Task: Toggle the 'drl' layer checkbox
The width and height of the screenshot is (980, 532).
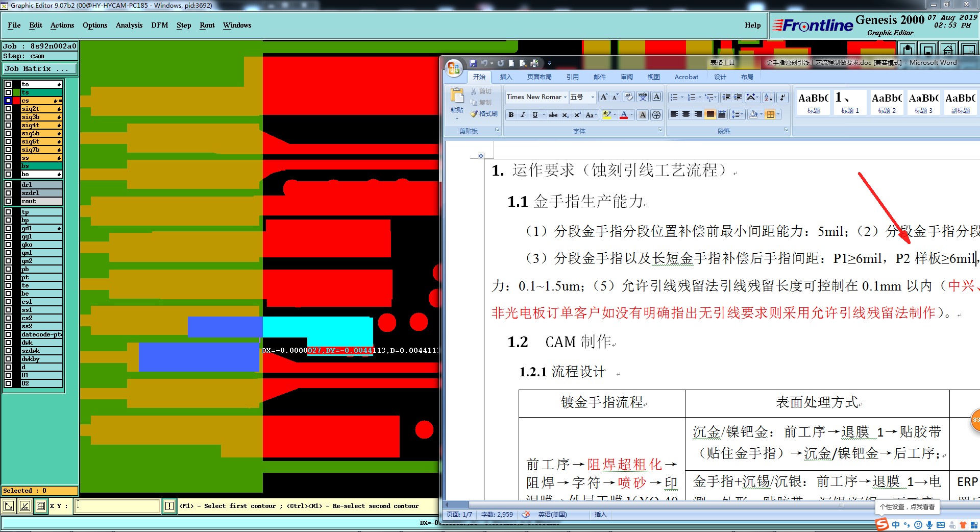Action: [8, 185]
